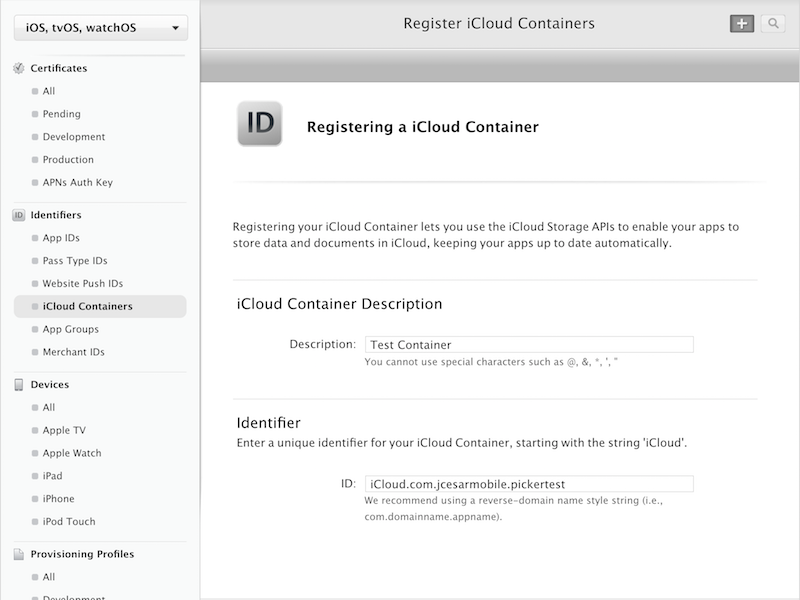The width and height of the screenshot is (800, 600).
Task: Show Apple Watch devices
Action: click(72, 453)
